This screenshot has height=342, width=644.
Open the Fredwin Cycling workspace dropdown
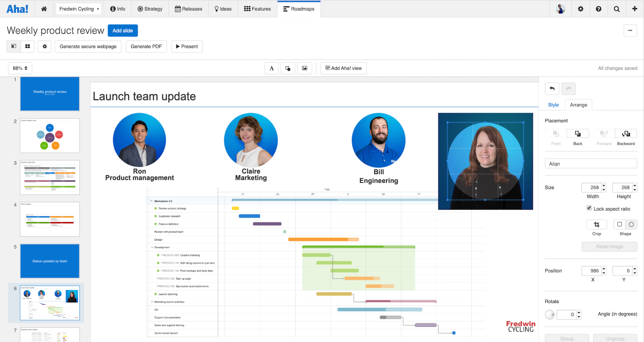tap(78, 9)
